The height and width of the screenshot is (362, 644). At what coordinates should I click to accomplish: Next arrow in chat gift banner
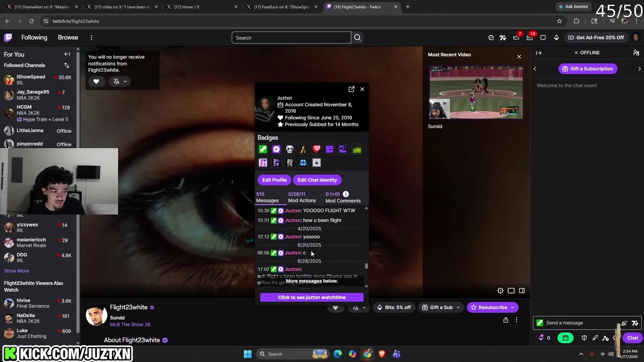point(639,69)
